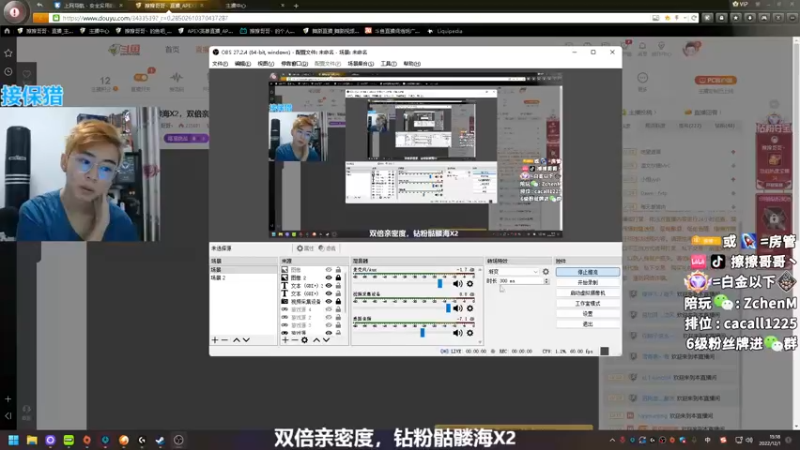Open 视频采集设备 mixer gear settings
The image size is (800, 450).
coord(470,308)
